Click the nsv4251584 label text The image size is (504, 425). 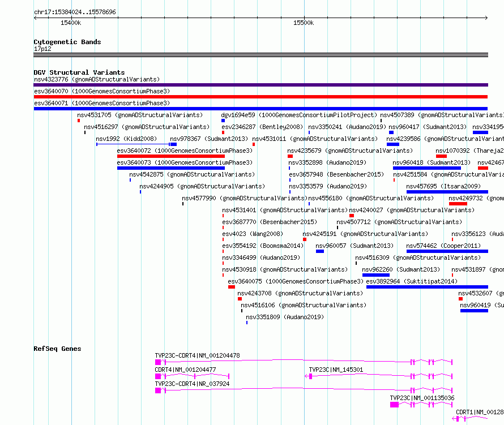(x=449, y=174)
